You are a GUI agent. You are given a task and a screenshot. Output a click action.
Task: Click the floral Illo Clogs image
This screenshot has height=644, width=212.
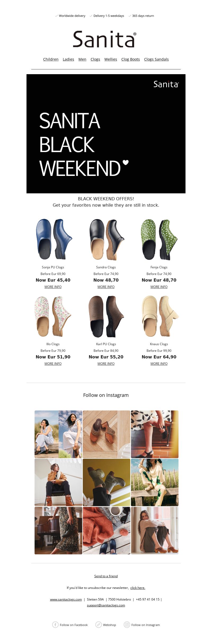(x=53, y=316)
